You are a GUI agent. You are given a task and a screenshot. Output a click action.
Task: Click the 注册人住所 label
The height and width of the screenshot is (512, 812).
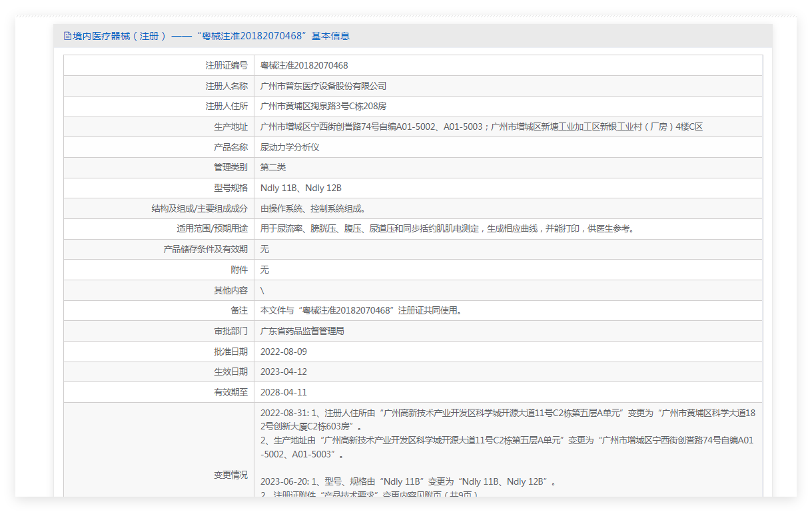coord(226,106)
